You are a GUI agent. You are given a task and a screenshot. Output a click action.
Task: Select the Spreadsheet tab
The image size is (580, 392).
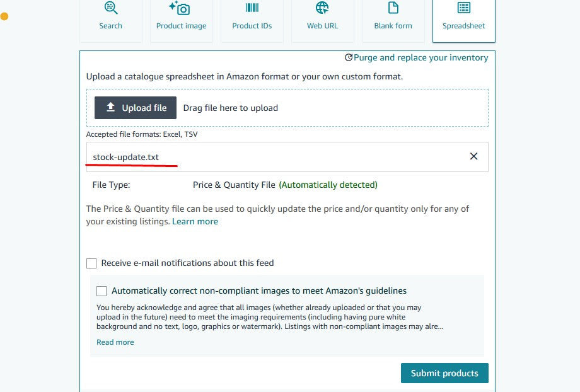click(464, 20)
